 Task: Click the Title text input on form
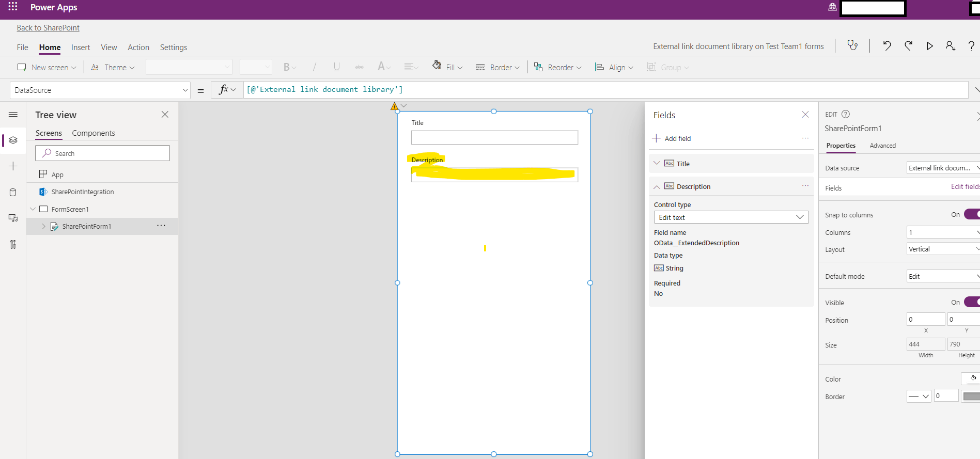[494, 137]
